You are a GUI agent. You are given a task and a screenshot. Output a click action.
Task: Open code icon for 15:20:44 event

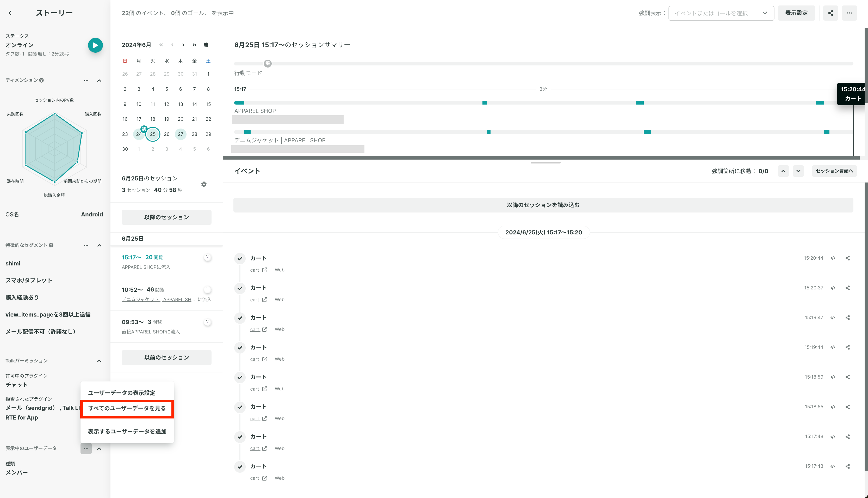pyautogui.click(x=833, y=258)
